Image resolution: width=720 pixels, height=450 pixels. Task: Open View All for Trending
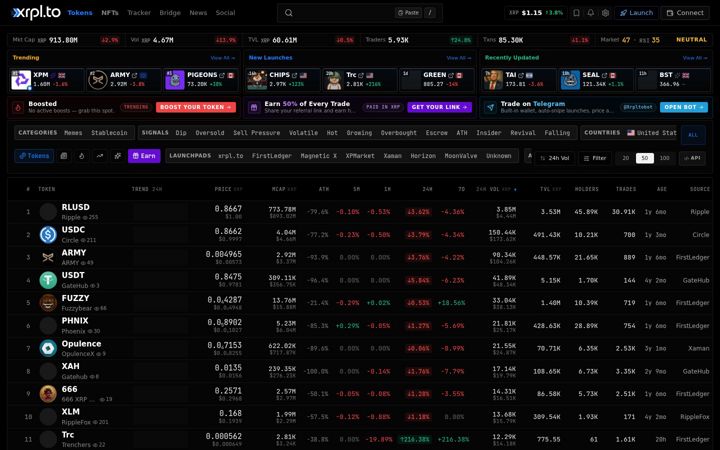click(x=223, y=58)
